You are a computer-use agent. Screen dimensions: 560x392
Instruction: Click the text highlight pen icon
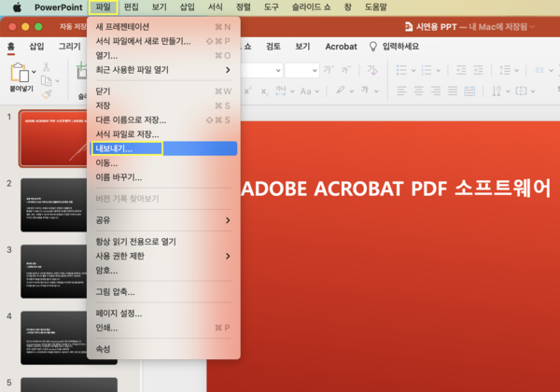[x=340, y=91]
